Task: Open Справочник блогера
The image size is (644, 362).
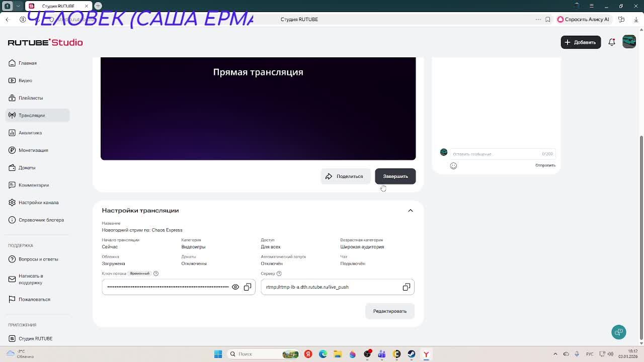Action: [38, 220]
